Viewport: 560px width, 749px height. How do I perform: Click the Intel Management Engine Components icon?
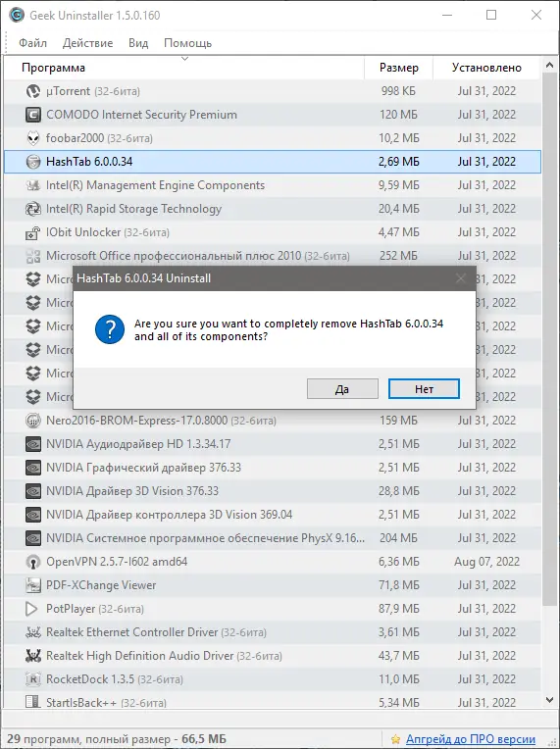tap(33, 185)
